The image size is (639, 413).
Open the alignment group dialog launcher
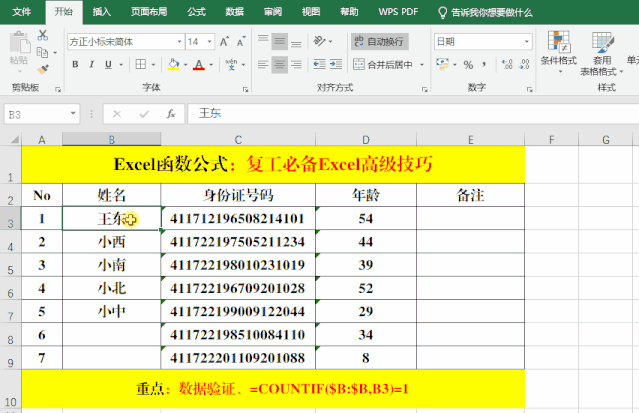[425, 89]
